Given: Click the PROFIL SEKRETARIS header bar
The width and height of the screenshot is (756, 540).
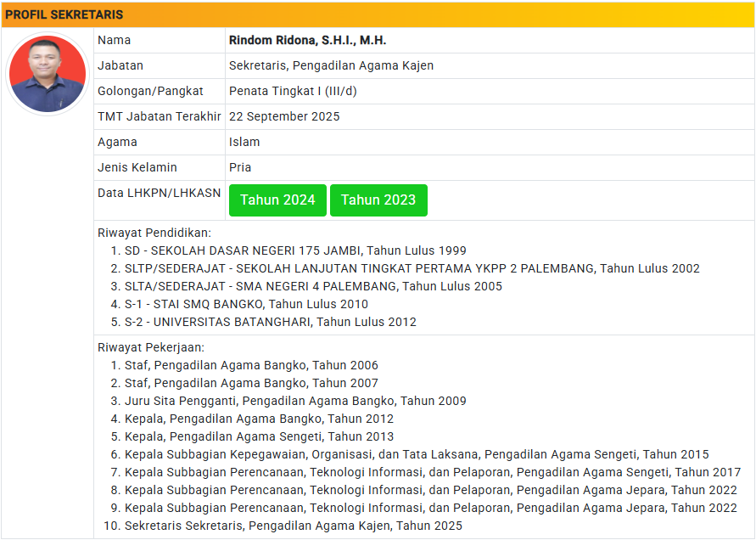Looking at the screenshot, I should 378,14.
